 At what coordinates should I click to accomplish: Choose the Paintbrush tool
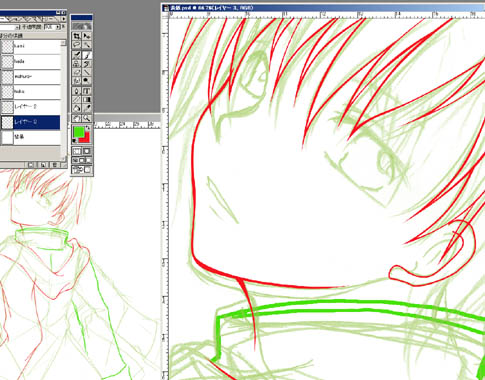[x=87, y=55]
